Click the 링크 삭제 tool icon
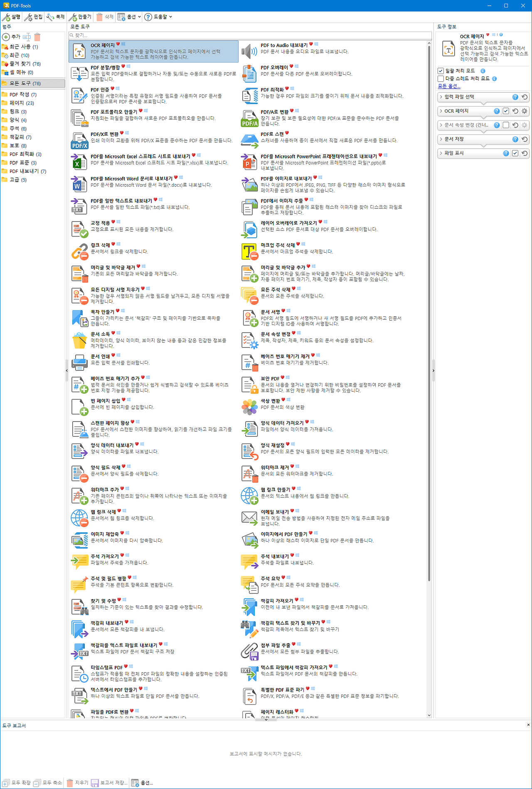 [79, 251]
